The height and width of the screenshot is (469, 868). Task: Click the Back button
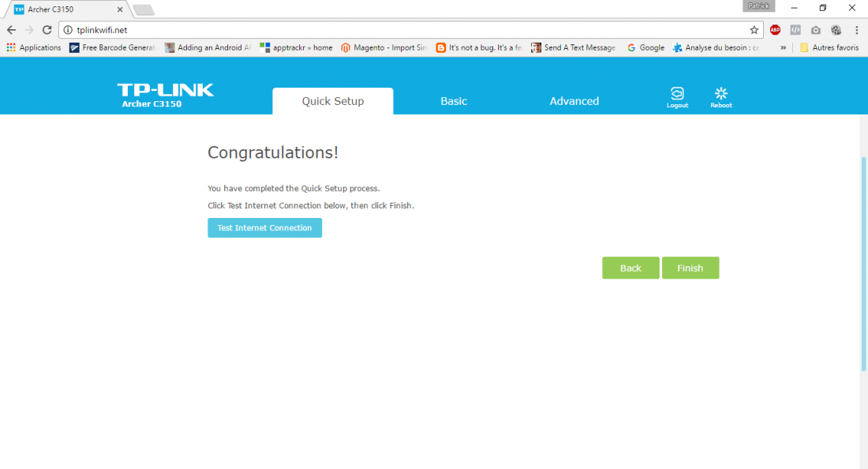pyautogui.click(x=630, y=268)
